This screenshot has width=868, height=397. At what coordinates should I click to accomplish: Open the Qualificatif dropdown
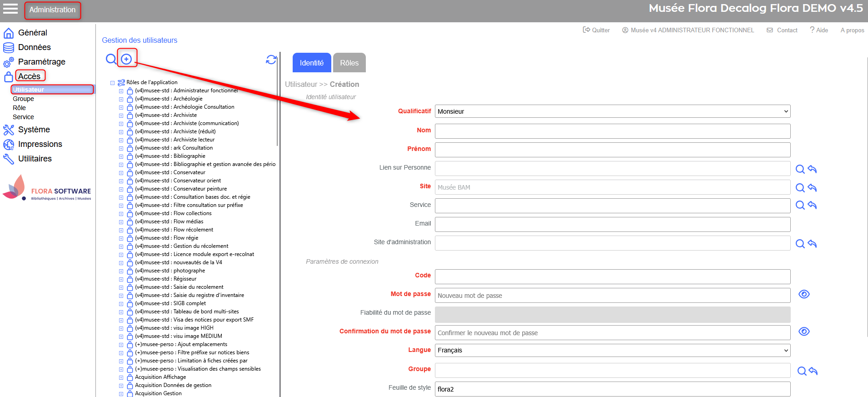coord(612,111)
